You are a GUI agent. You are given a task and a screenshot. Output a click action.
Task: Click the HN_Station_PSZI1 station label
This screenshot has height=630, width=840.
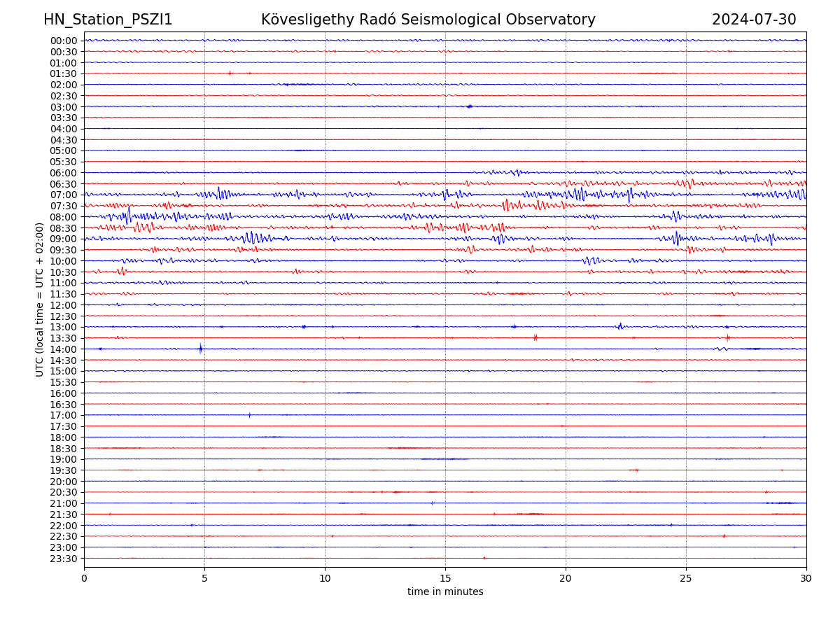[108, 20]
